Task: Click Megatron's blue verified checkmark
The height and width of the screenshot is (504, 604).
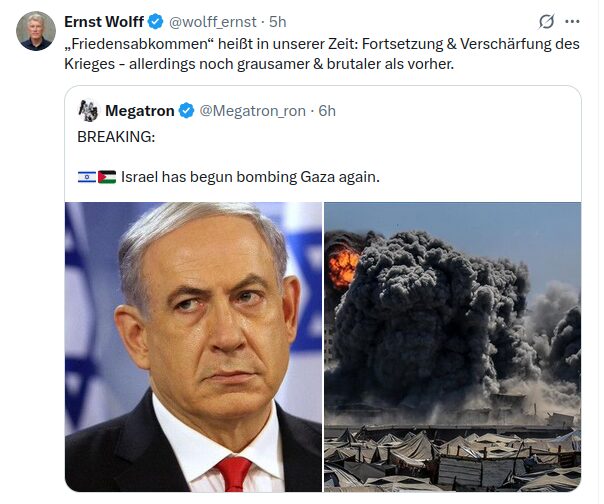Action: coord(187,111)
